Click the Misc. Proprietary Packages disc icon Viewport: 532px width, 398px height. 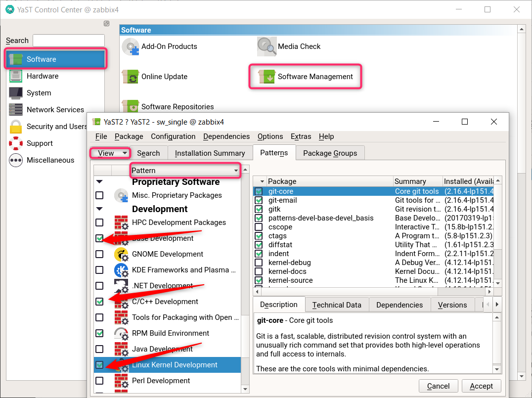[121, 195]
